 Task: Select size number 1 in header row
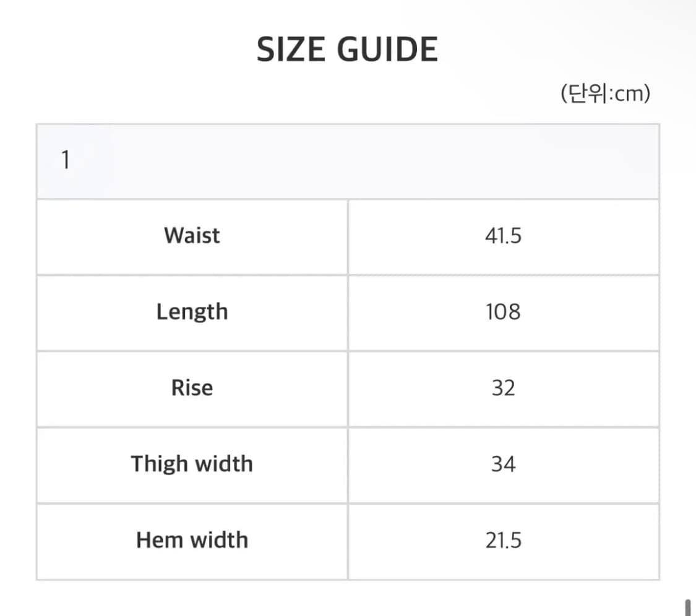click(66, 161)
